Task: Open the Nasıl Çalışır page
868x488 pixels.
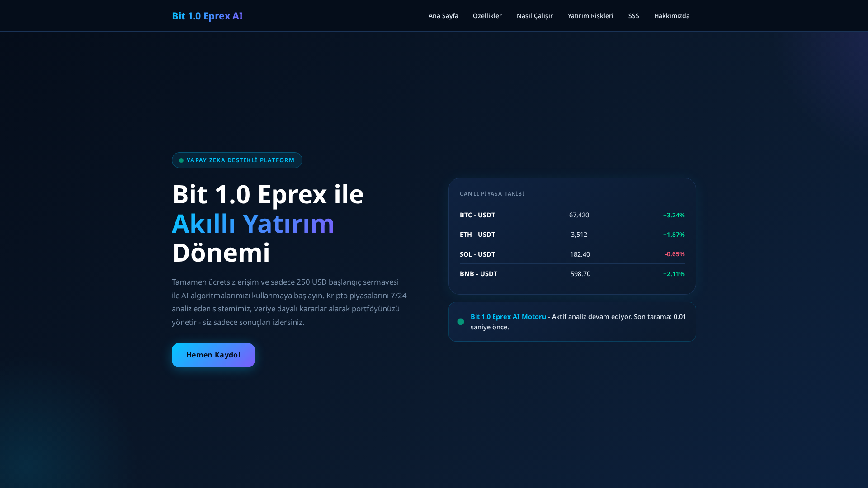Action: 534,15
